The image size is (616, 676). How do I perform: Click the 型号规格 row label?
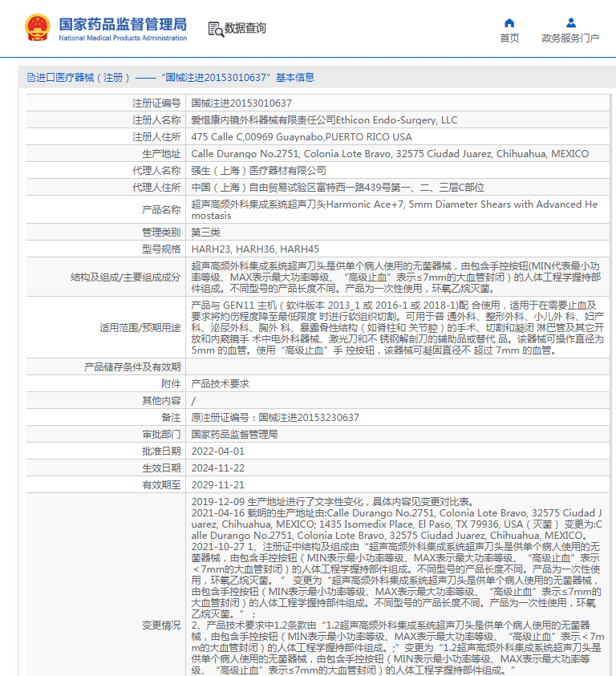161,249
